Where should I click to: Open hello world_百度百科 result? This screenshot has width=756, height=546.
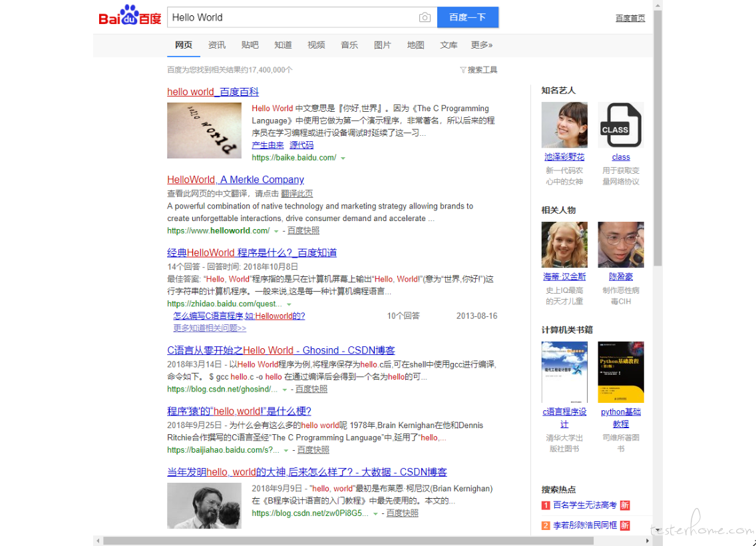[x=213, y=92]
